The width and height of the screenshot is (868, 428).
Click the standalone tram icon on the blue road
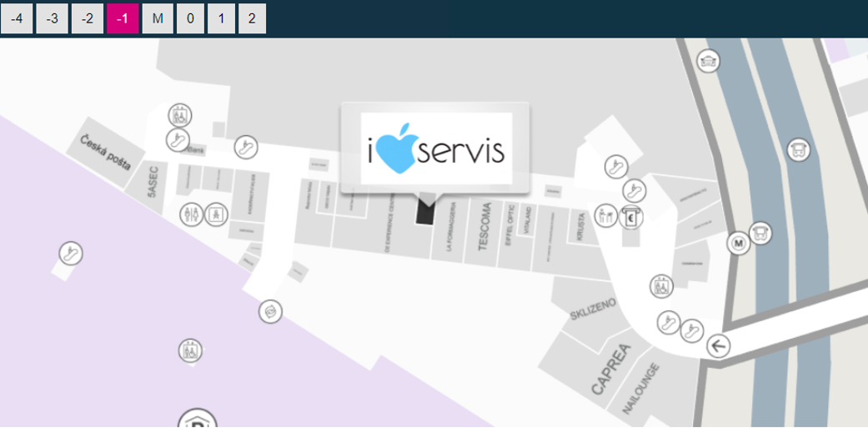798,149
